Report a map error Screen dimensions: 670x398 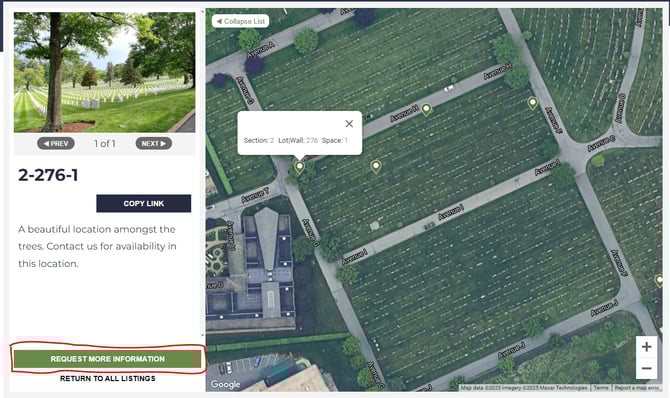tap(637, 388)
